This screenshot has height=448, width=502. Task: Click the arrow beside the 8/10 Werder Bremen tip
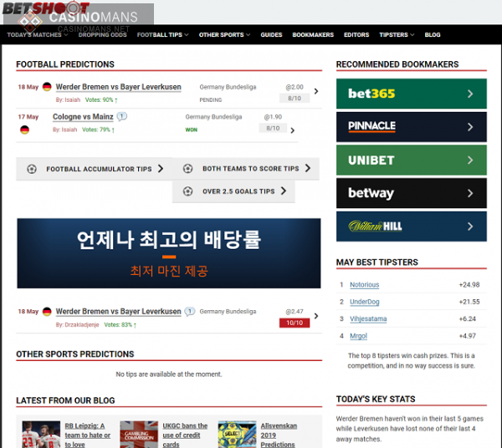tap(316, 91)
